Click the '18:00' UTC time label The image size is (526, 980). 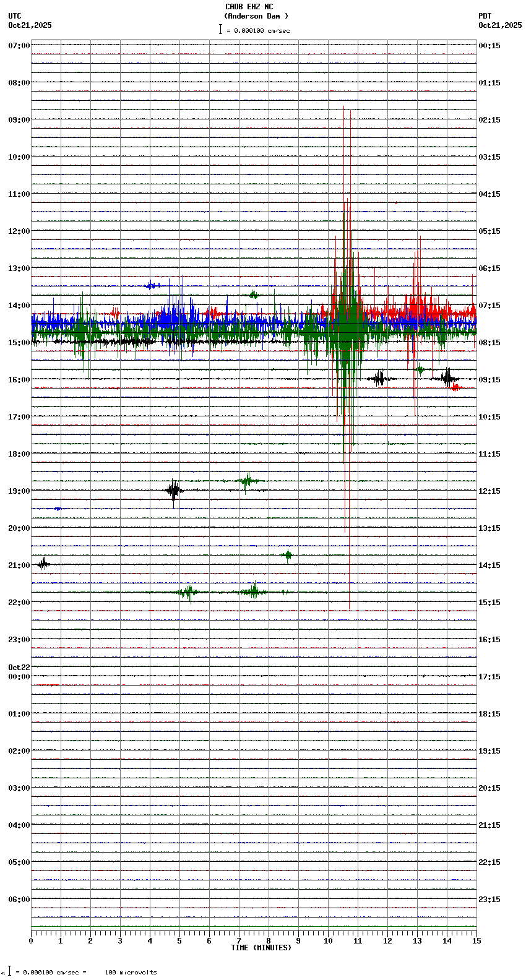(19, 454)
